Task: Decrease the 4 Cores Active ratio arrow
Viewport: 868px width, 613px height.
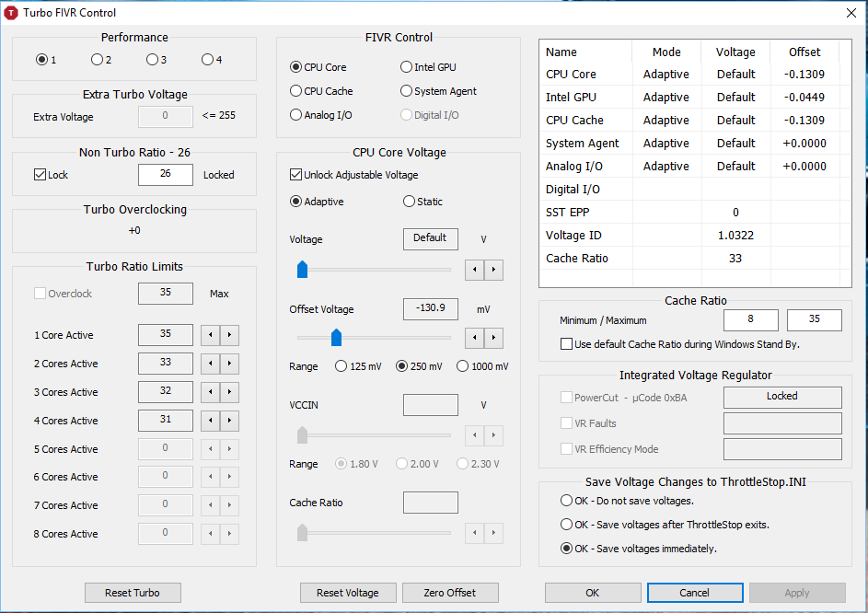Action: pos(210,421)
